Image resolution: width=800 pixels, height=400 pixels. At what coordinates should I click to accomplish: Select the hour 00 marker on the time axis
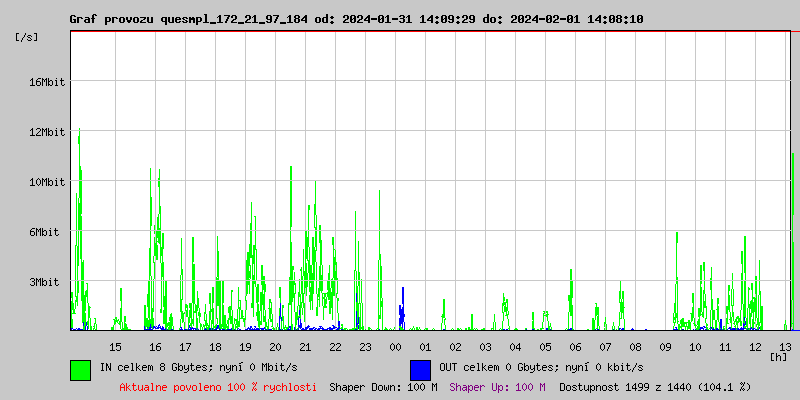coord(395,346)
